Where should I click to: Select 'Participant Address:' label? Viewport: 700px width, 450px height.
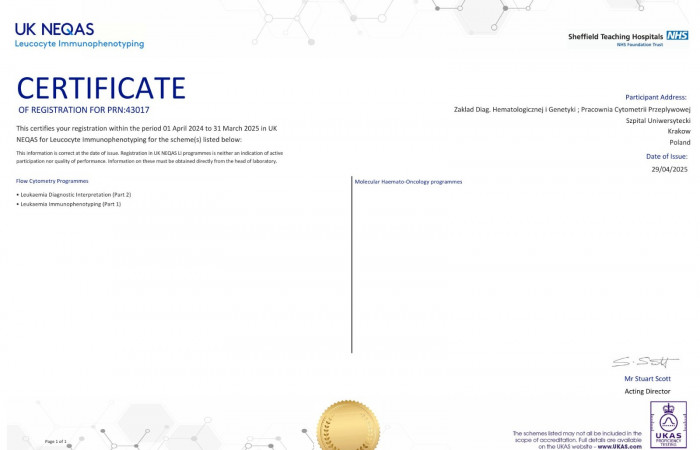656,97
